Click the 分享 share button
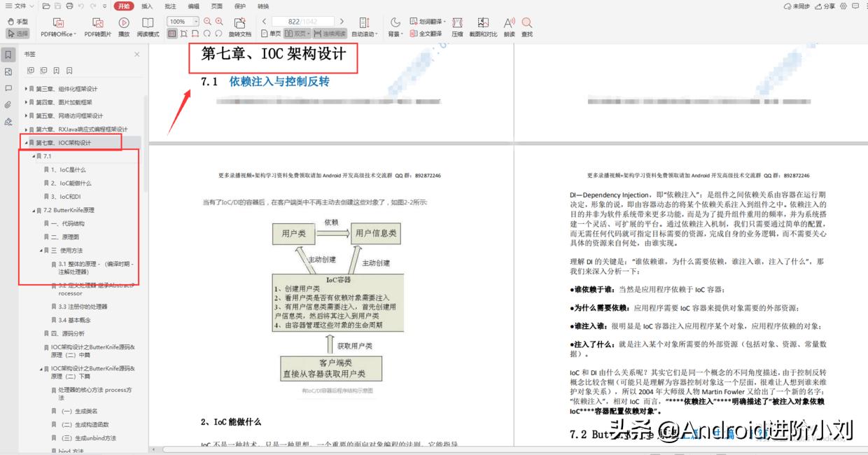This screenshot has height=455, width=868. 825,6
